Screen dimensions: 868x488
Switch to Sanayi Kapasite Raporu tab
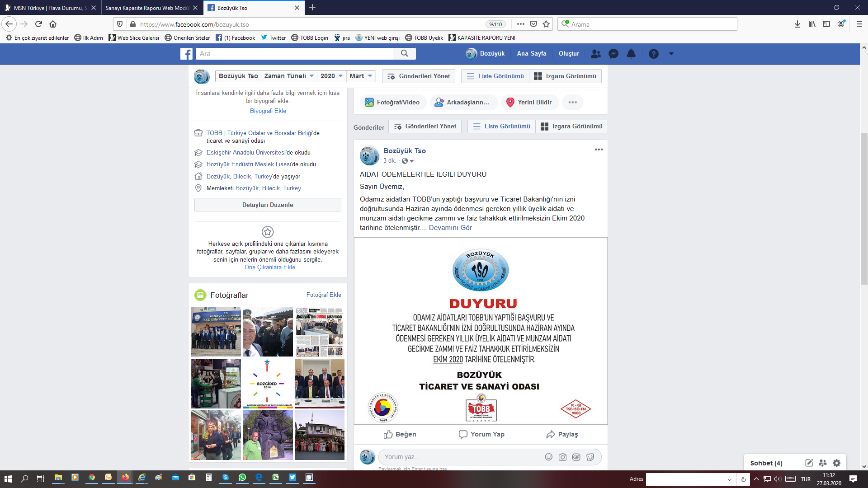click(x=151, y=8)
